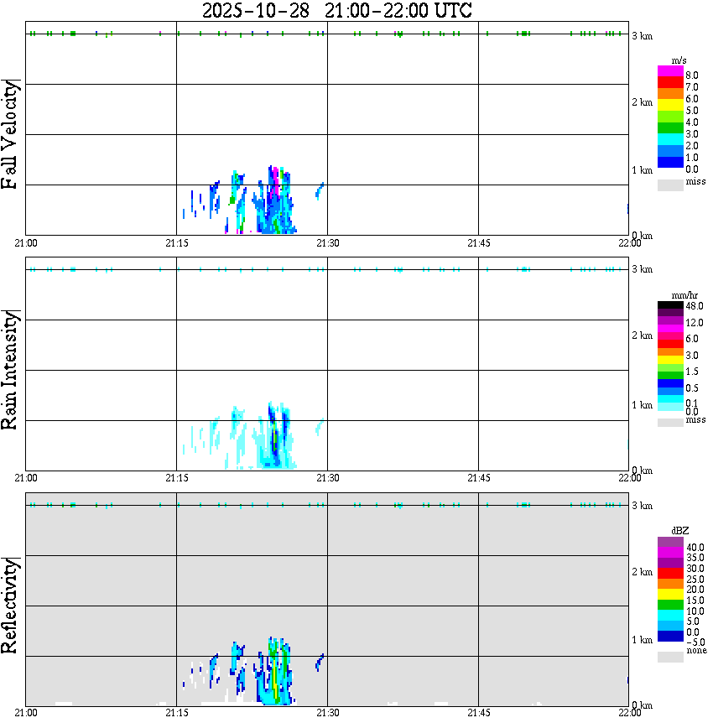The image size is (713, 728).
Task: Pick the gray 'none' swatch in the dBZ legend
Action: pos(670,657)
